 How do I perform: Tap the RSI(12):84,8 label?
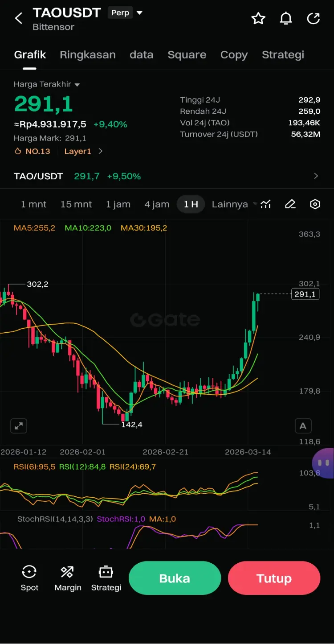pyautogui.click(x=82, y=467)
